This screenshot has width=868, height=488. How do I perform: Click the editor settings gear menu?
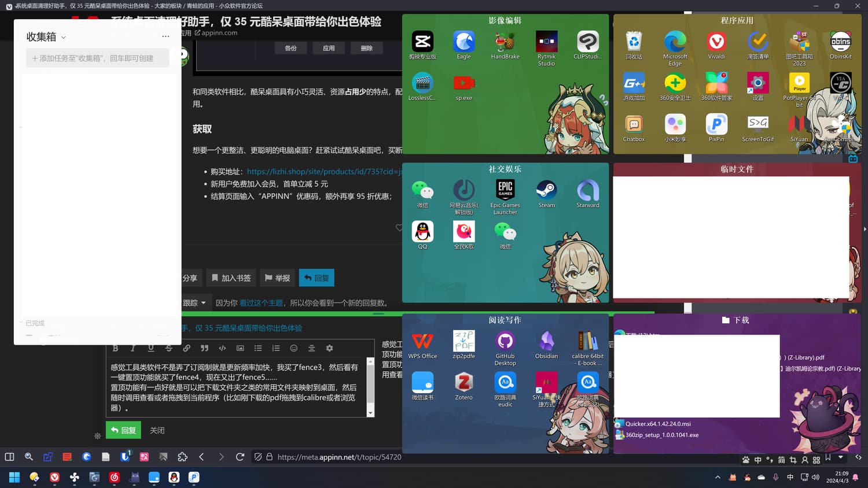tap(329, 348)
